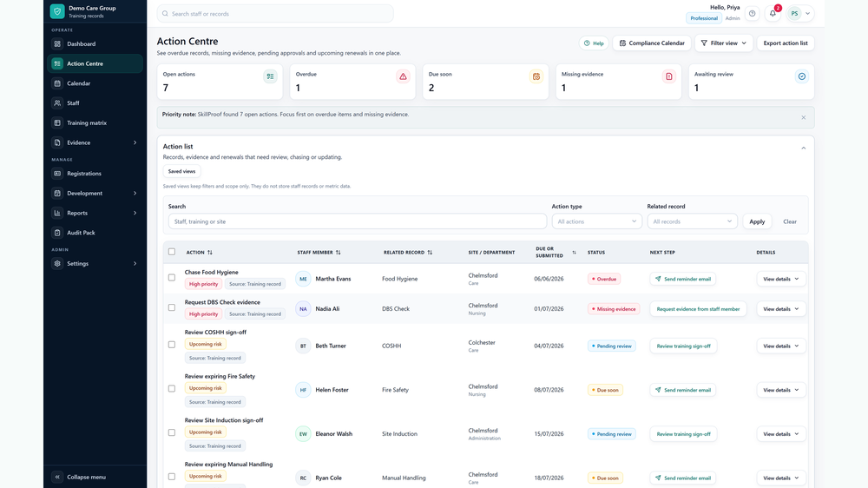Select the Review COSHH sign-off checkbox
This screenshot has height=488, width=868.
(x=172, y=345)
